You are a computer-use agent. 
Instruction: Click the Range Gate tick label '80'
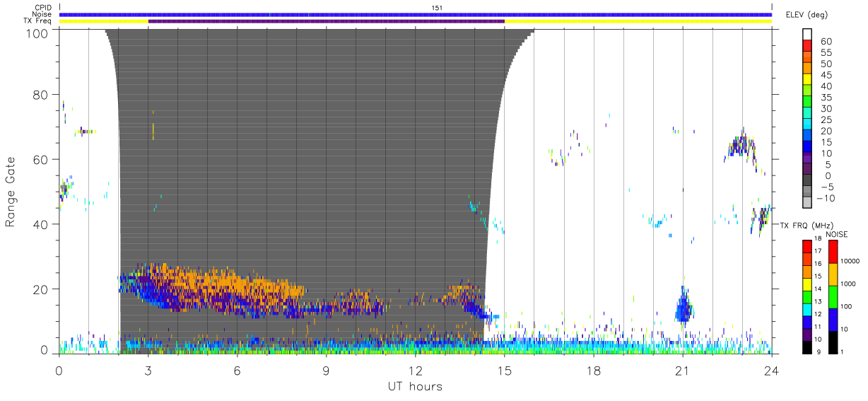click(x=42, y=95)
